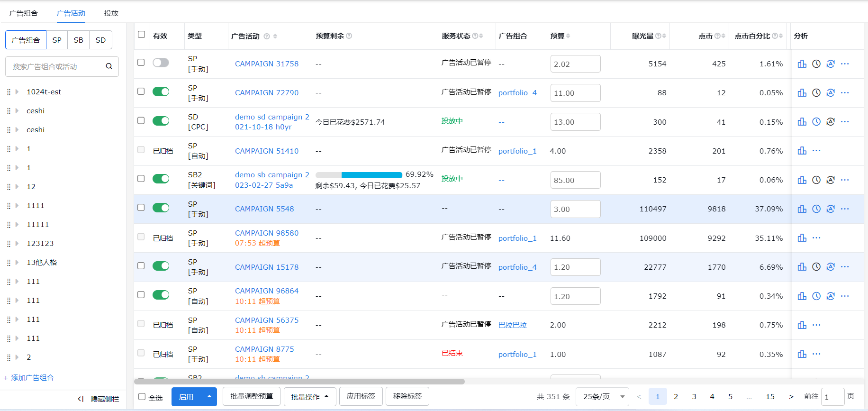Viewport: 868px width, 411px height.
Task: Open the 启用 button dropdown arrow
Action: [x=209, y=397]
